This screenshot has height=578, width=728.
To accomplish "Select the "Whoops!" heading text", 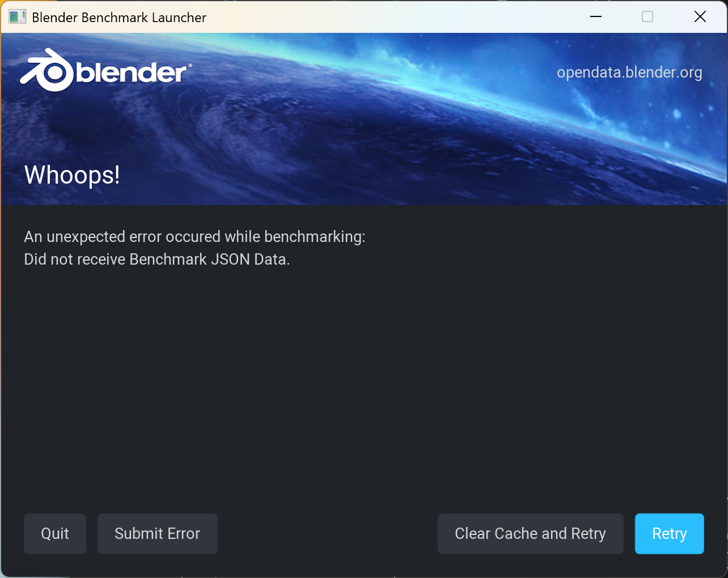I will 72,175.
